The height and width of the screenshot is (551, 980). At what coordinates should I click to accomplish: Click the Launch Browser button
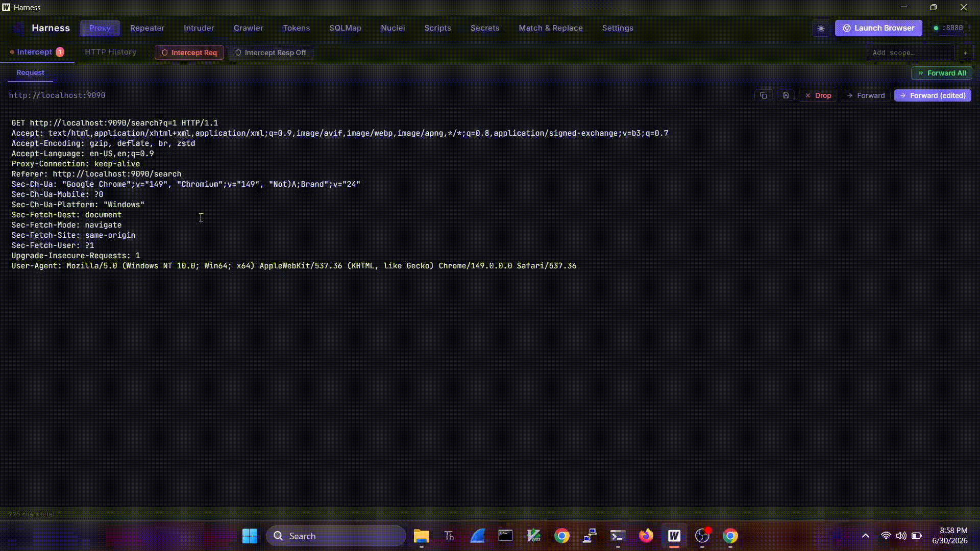[x=878, y=28]
